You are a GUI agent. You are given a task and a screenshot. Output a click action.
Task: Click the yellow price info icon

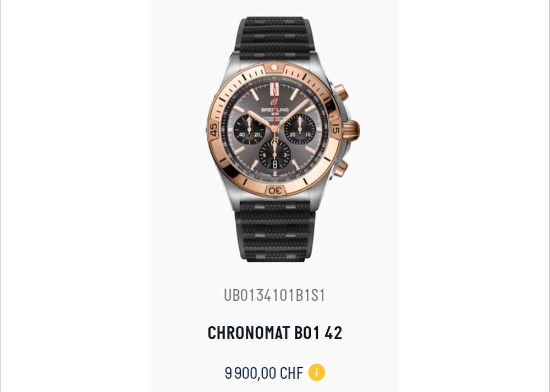click(316, 372)
